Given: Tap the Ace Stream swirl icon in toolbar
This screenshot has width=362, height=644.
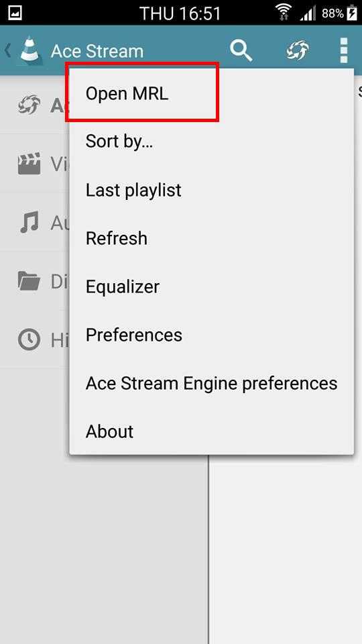Looking at the screenshot, I should tap(297, 50).
